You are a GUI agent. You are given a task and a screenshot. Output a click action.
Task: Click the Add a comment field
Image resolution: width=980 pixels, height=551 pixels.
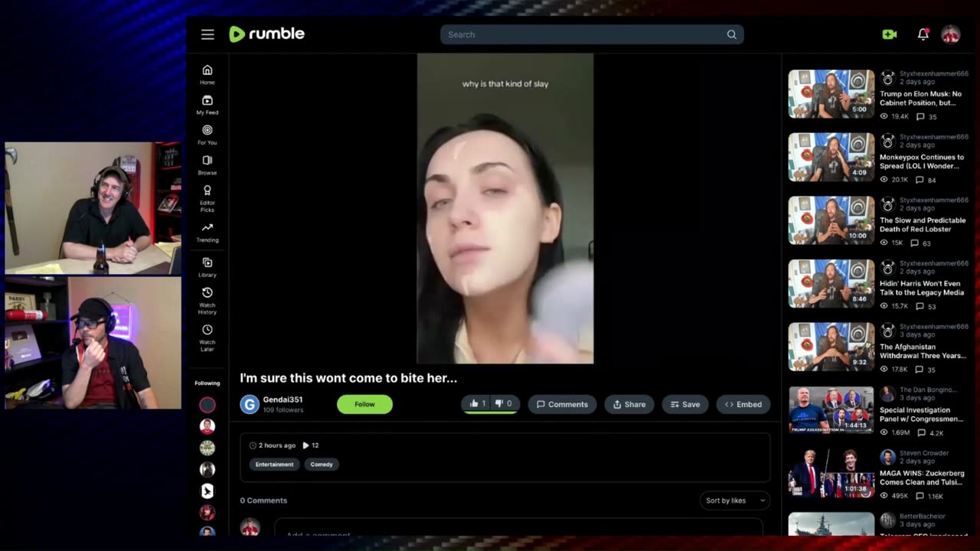519,529
